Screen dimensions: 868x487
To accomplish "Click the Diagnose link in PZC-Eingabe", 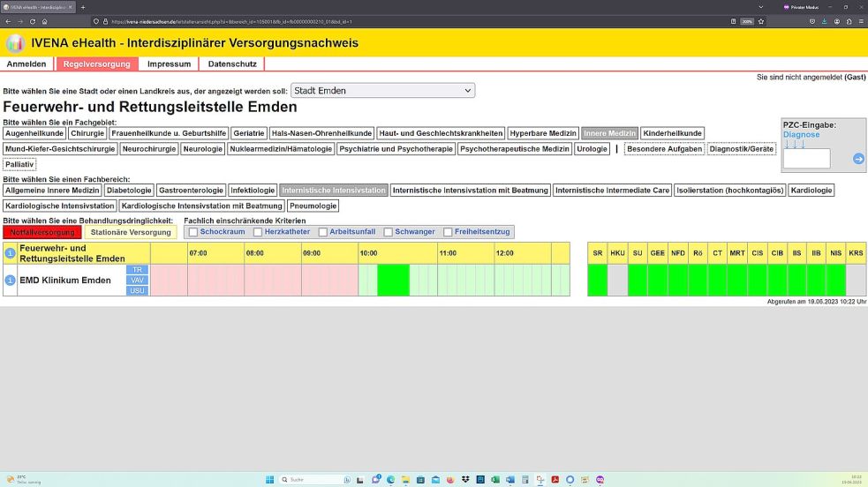I will [801, 134].
